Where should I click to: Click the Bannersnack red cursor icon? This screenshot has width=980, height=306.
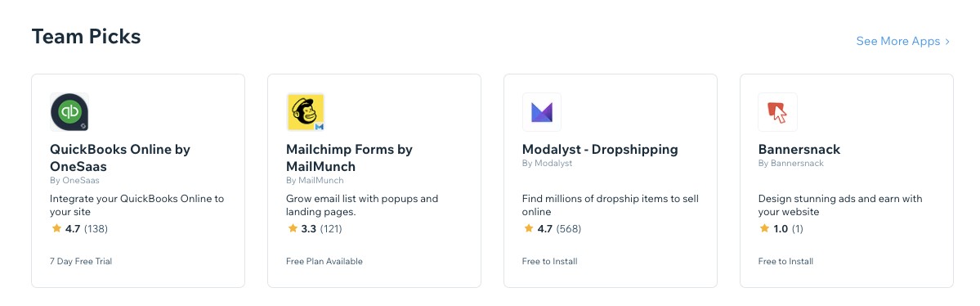(x=777, y=112)
